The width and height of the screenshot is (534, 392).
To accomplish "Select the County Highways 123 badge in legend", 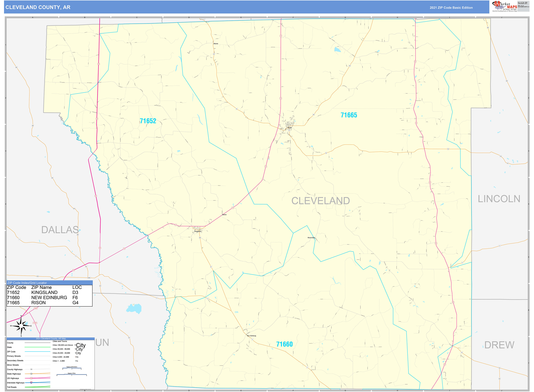I will point(31,369).
